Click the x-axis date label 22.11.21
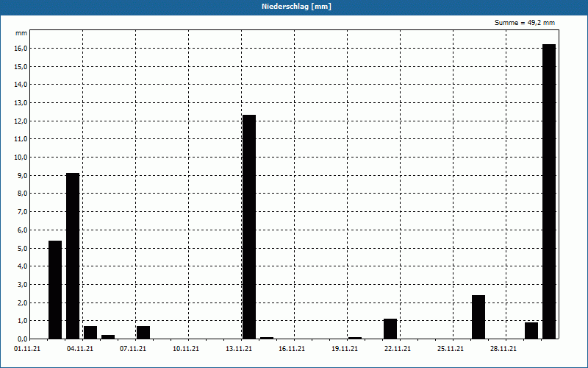The width and height of the screenshot is (588, 368). [398, 349]
